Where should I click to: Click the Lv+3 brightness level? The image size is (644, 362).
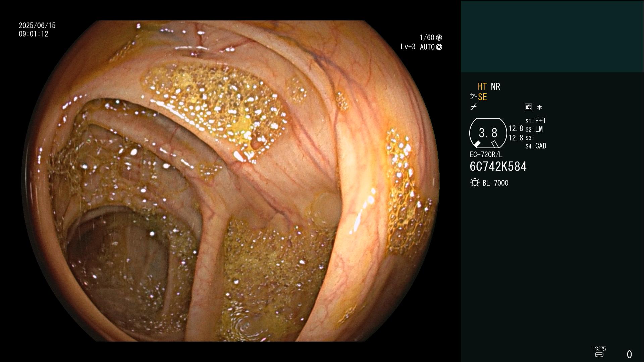pos(408,47)
